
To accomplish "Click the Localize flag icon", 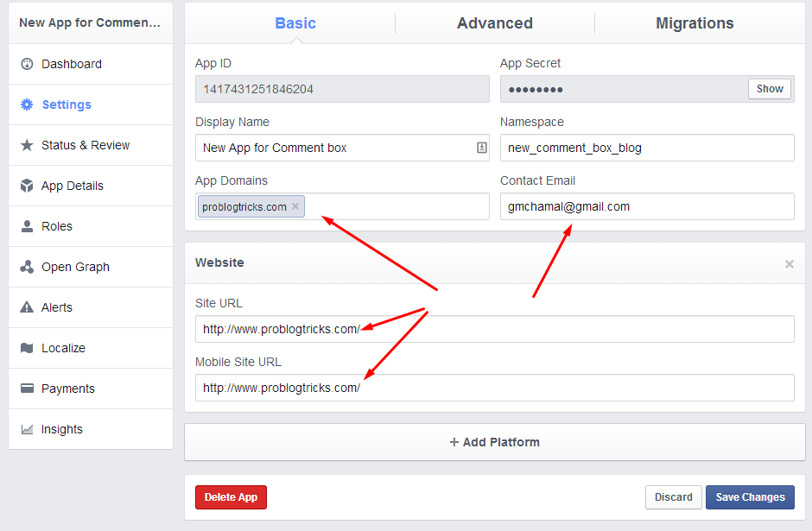I will [x=27, y=348].
